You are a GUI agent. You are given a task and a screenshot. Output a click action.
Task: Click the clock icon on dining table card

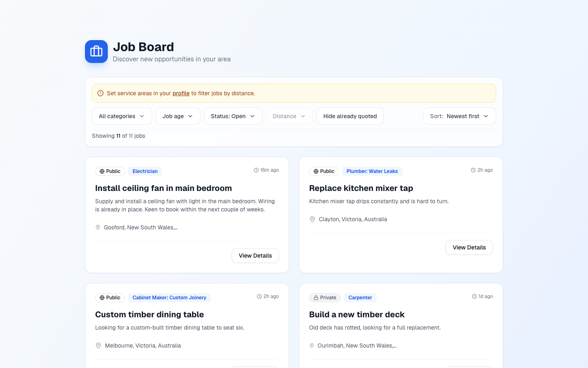[259, 296]
